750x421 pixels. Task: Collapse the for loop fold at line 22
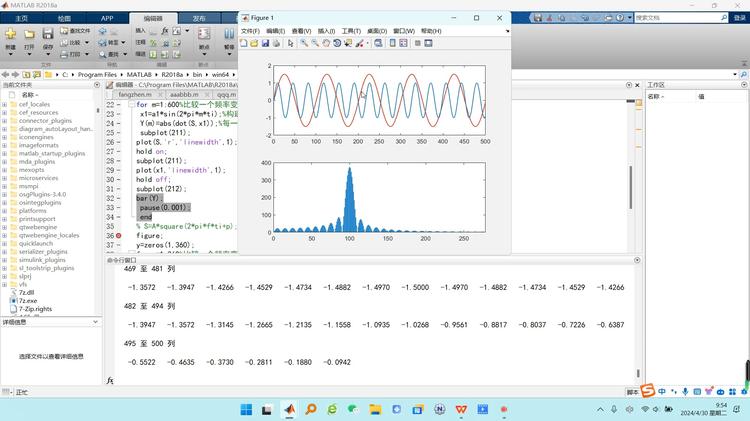pos(131,104)
